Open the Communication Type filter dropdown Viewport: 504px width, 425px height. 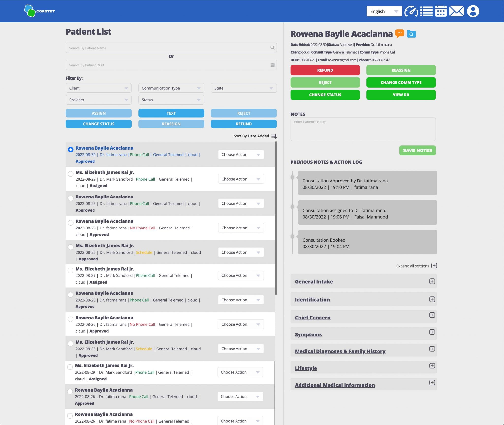(x=171, y=88)
